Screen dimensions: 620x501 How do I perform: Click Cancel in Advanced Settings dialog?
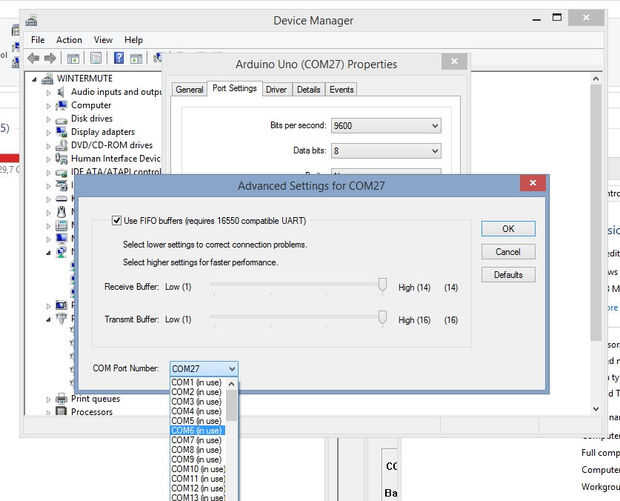point(508,252)
